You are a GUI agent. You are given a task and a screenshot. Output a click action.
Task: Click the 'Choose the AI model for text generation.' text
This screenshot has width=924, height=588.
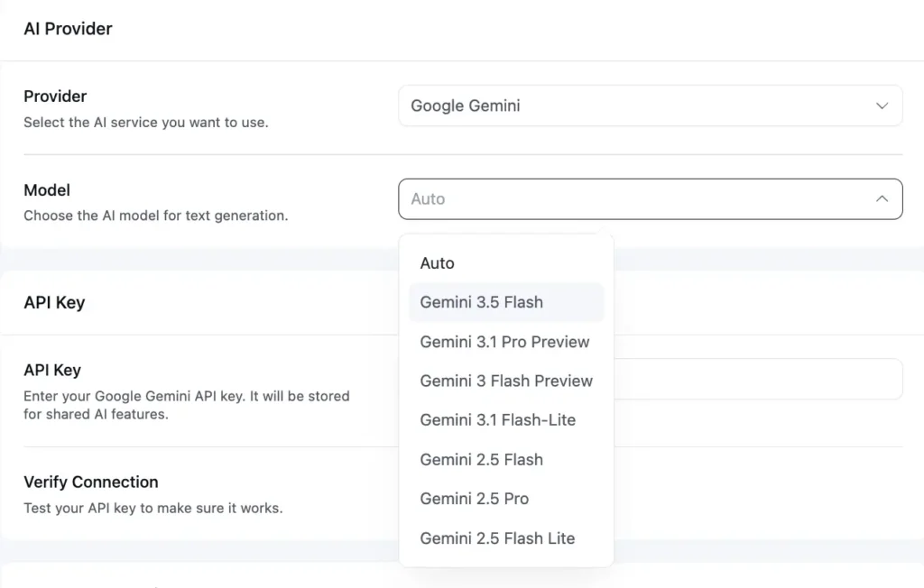[155, 216]
